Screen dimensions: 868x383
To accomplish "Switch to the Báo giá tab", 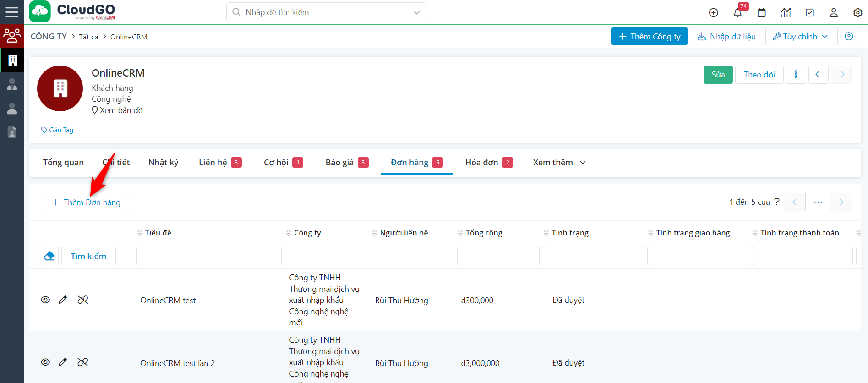I will [347, 163].
